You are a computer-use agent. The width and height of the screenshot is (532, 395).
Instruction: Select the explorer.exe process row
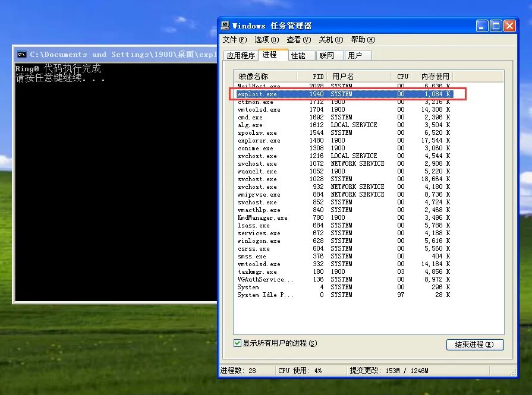click(x=344, y=140)
